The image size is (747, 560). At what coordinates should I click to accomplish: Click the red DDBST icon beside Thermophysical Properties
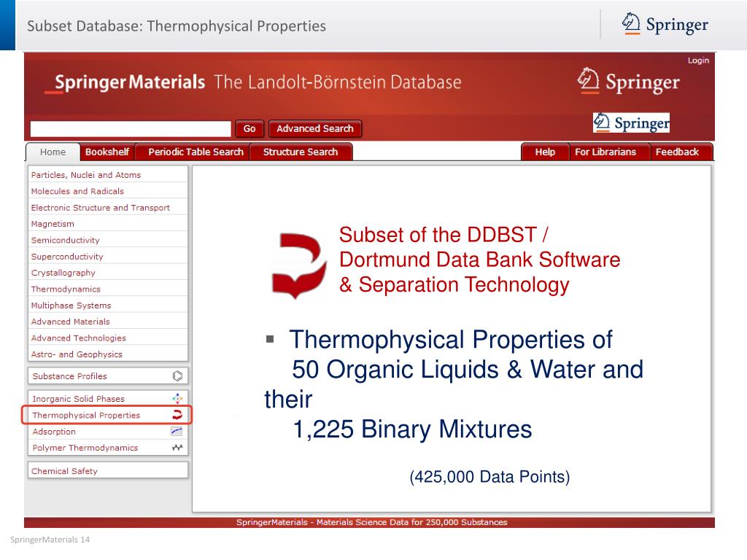pos(177,415)
